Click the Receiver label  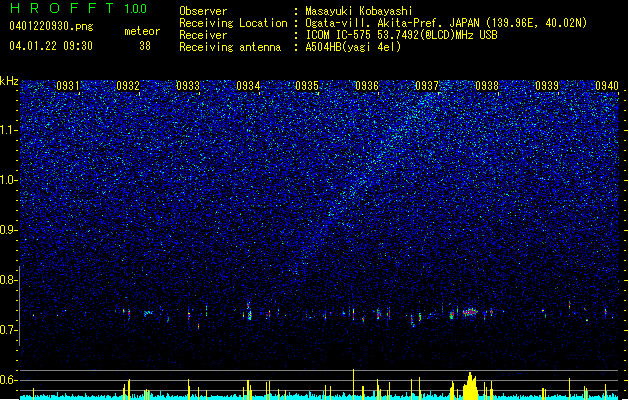[x=203, y=35]
